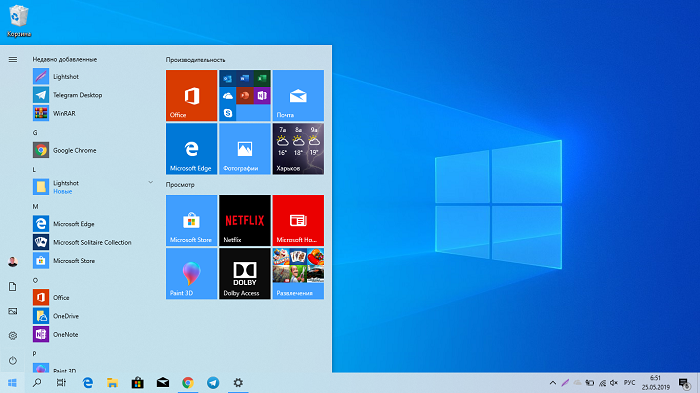Switch to Chrome on the taskbar
Screen dimensions: 700x393
click(x=188, y=383)
